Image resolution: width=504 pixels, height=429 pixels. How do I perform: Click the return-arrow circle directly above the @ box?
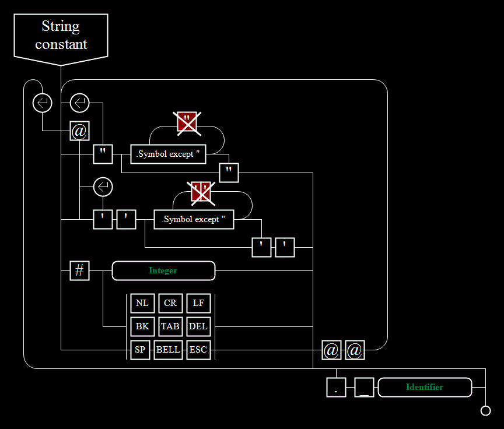[79, 103]
